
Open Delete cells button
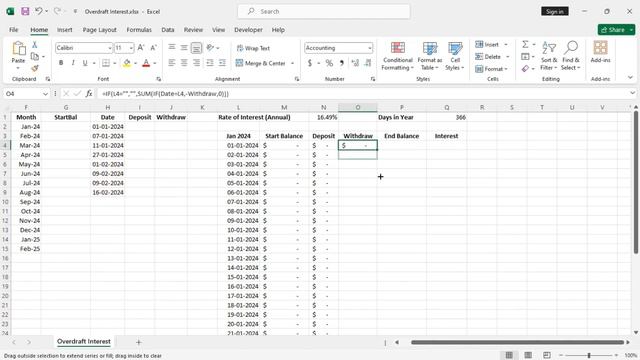point(492,57)
